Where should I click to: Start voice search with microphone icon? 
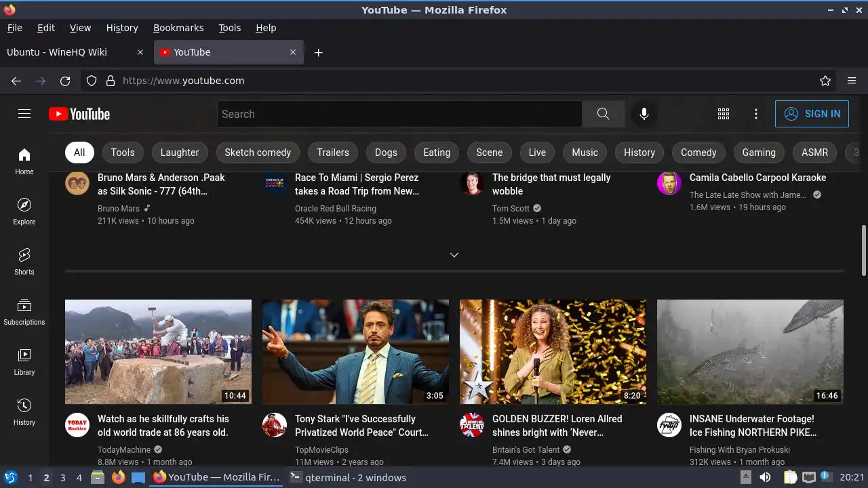644,114
